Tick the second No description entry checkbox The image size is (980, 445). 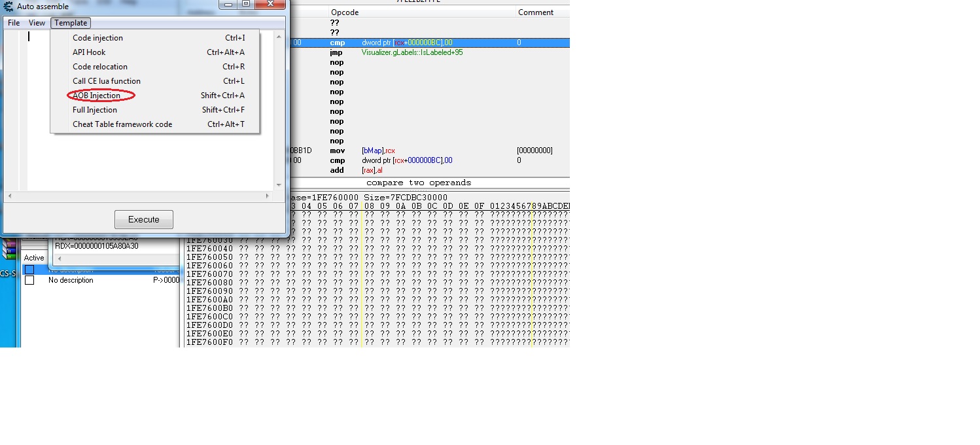[29, 280]
